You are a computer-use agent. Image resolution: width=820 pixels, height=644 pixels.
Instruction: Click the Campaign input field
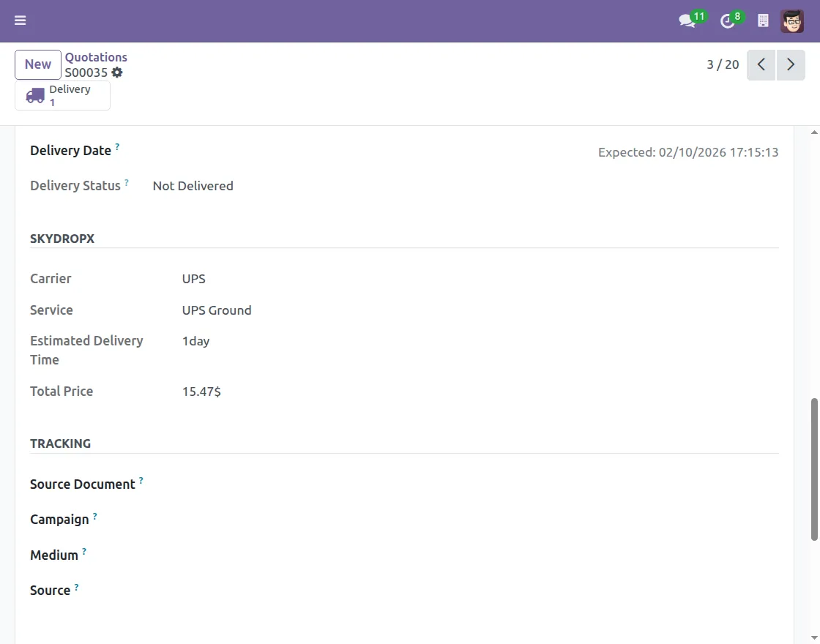coord(220,519)
